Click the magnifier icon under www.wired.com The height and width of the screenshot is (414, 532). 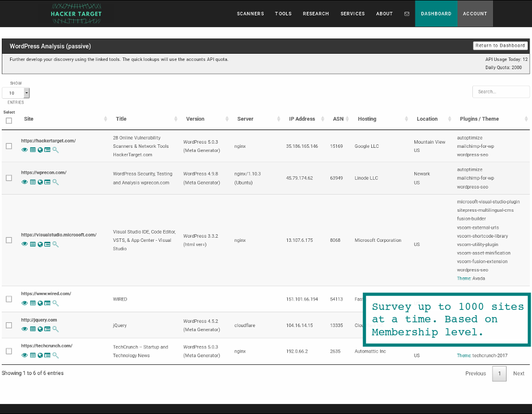click(56, 303)
